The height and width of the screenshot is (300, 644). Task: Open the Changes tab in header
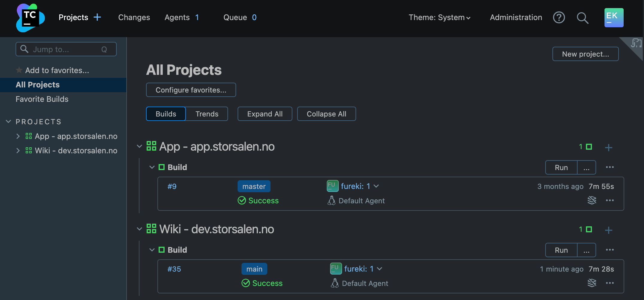click(x=134, y=18)
